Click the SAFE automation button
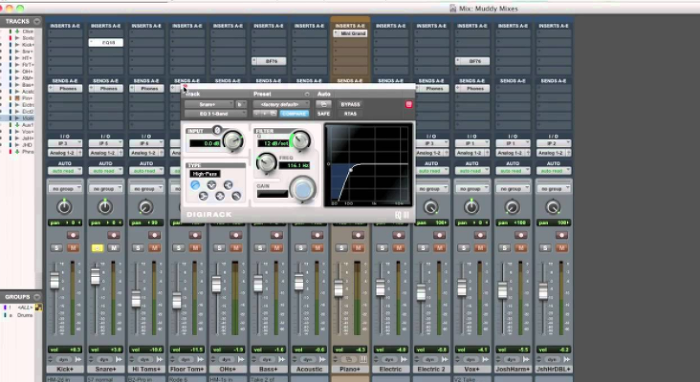Image resolution: width=700 pixels, height=382 pixels. pos(324,114)
